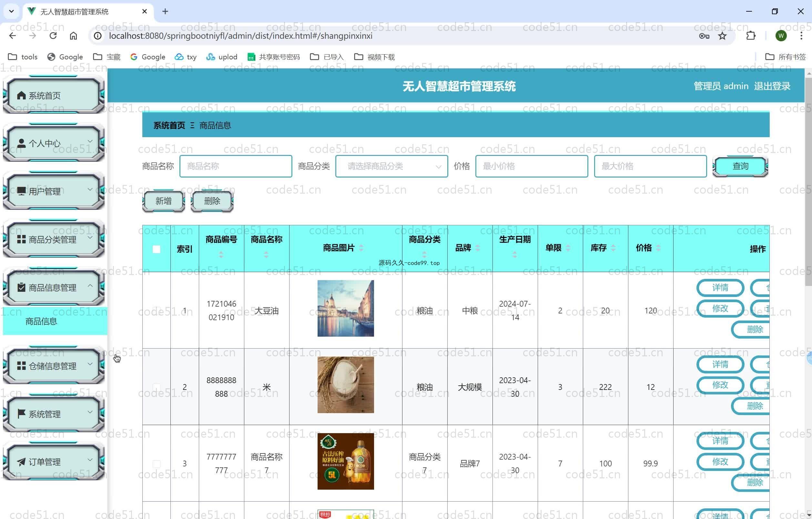Click 删除 for 大豆油 row
The height and width of the screenshot is (519, 812).
pyautogui.click(x=750, y=330)
